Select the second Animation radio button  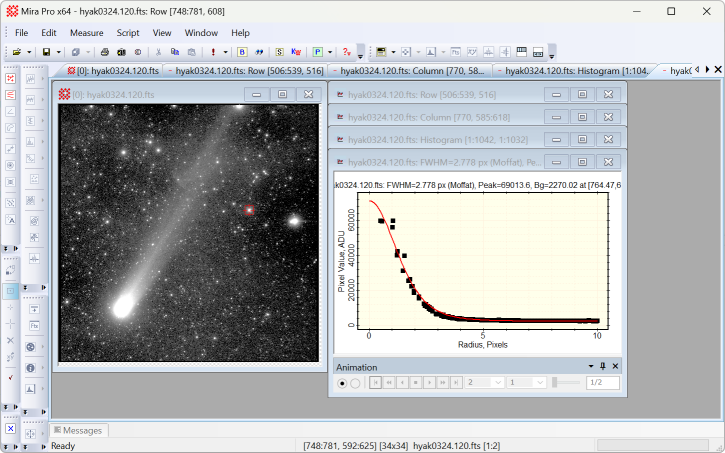(x=355, y=383)
